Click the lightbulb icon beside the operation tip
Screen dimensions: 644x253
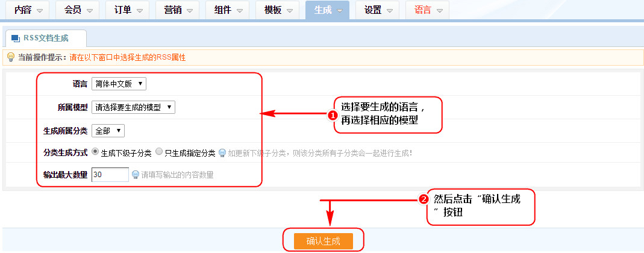click(x=10, y=58)
